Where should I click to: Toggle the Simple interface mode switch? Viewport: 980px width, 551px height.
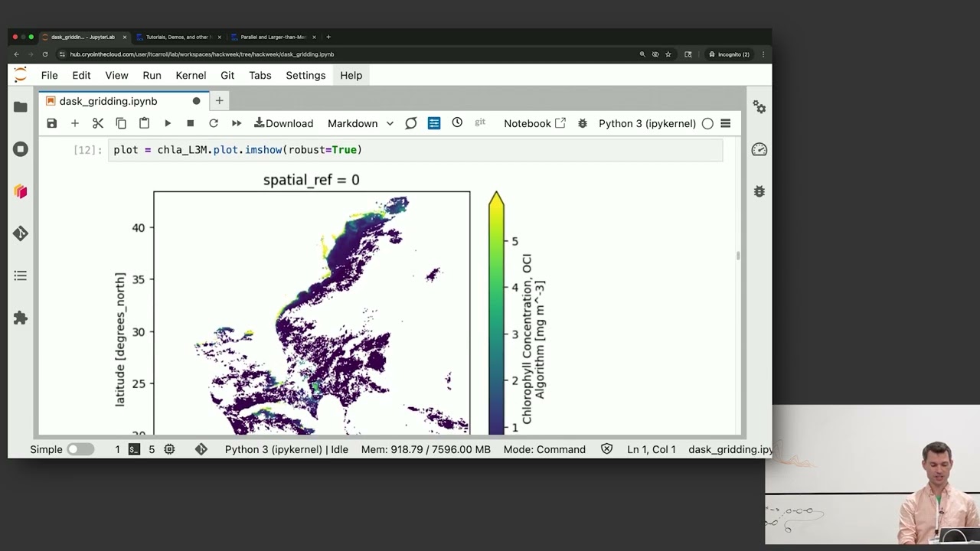[x=80, y=449]
